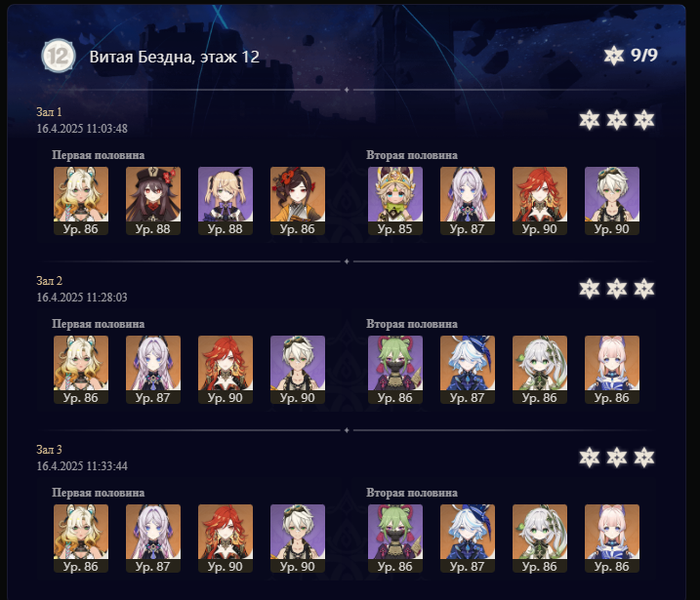Image resolution: width=700 pixels, height=600 pixels.
Task: Click the 9/9 star total icon
Action: pos(614,56)
